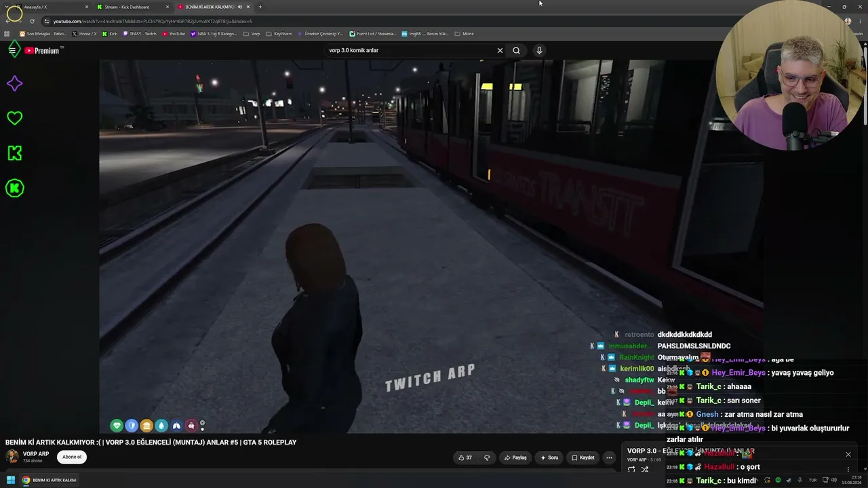Click the video title text BENİM Kİ ARTIK KALKMIYOR
Viewport: 868px width, 488px height.
tap(151, 443)
